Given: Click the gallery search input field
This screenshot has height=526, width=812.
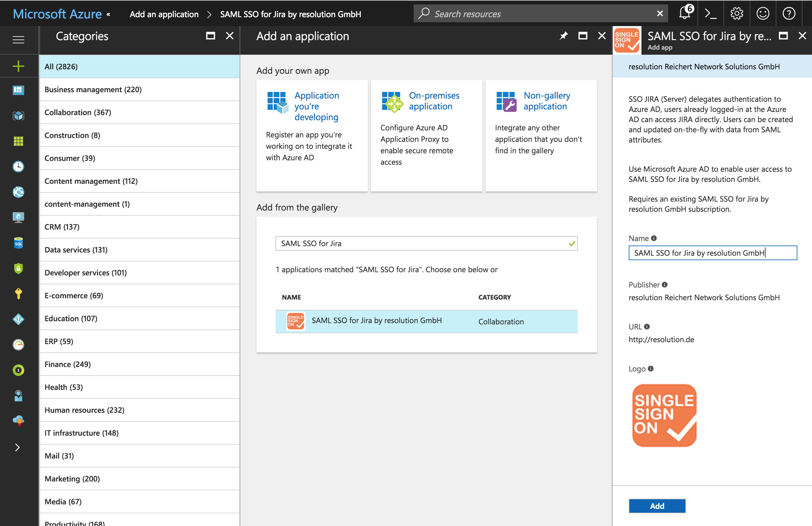Looking at the screenshot, I should (426, 243).
